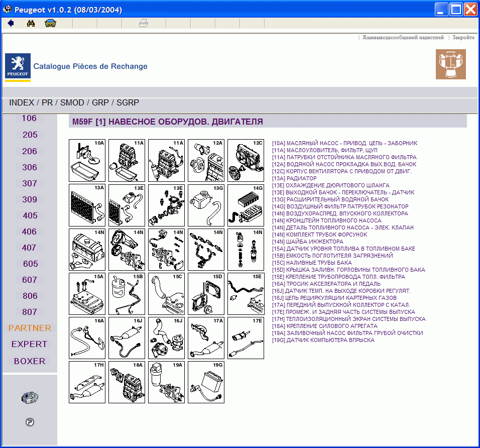Select the vehicle selection car icon
The height and width of the screenshot is (448, 480).
click(50, 23)
